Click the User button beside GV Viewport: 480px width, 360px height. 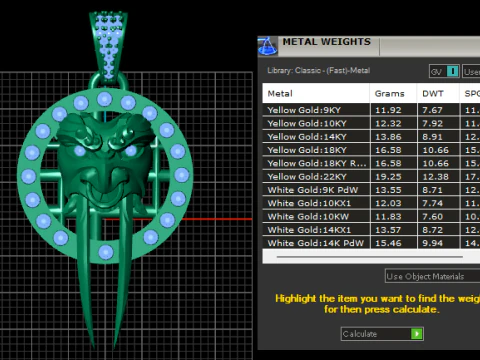(471, 71)
